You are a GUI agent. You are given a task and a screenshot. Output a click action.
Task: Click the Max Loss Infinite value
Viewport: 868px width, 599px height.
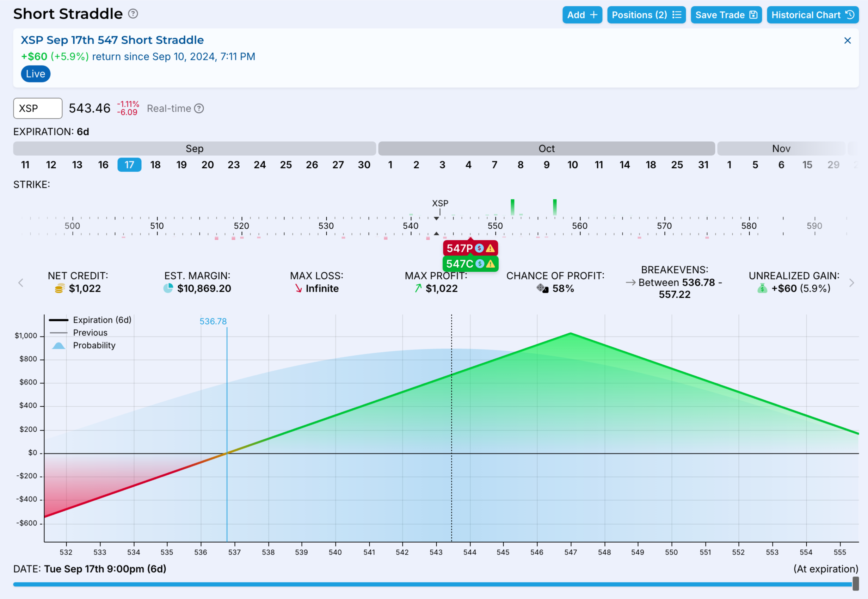point(322,289)
